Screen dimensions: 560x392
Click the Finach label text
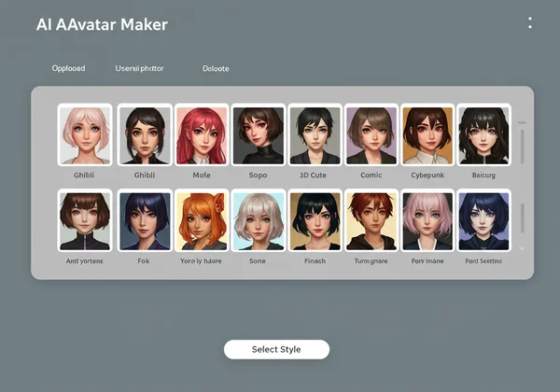[x=315, y=261]
